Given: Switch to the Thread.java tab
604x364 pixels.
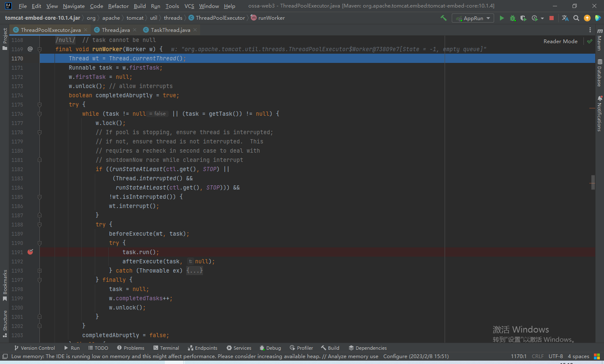Looking at the screenshot, I should tap(116, 30).
